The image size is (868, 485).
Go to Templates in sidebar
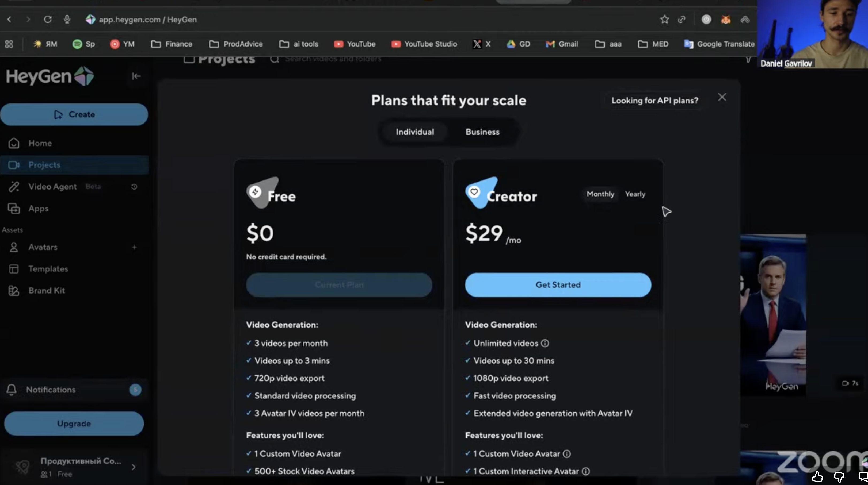click(48, 269)
